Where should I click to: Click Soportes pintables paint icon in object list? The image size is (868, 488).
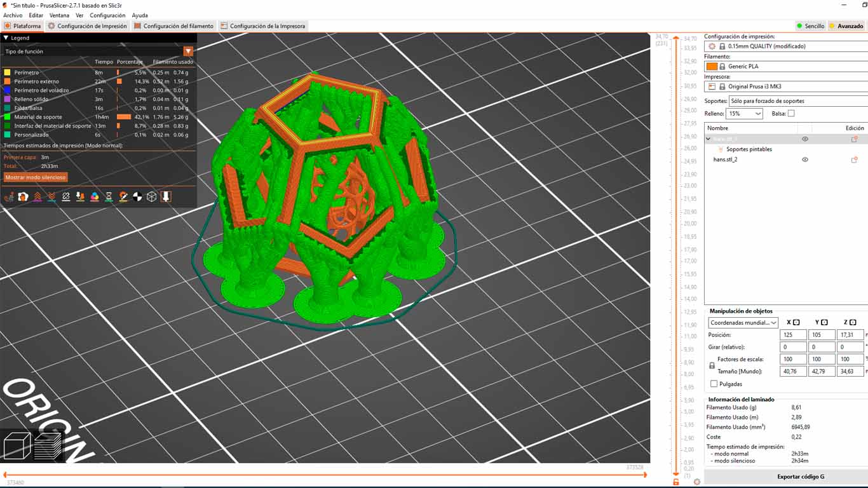point(721,149)
